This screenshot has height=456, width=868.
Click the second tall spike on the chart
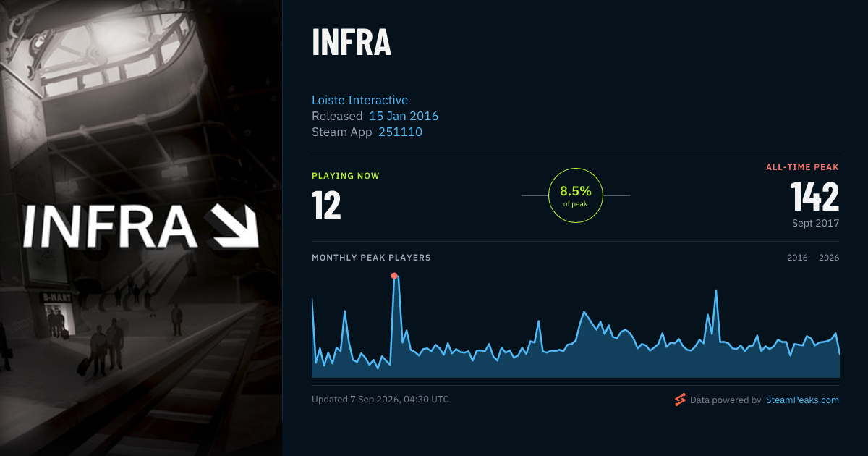pos(715,292)
